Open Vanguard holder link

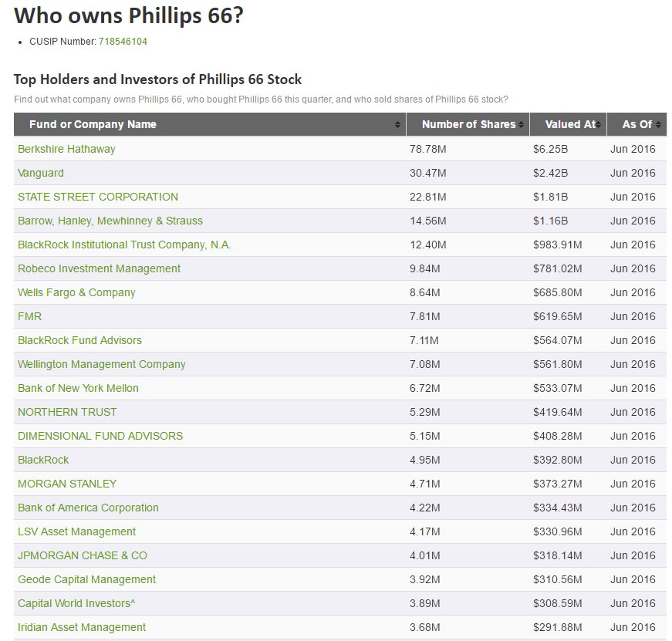tap(41, 173)
